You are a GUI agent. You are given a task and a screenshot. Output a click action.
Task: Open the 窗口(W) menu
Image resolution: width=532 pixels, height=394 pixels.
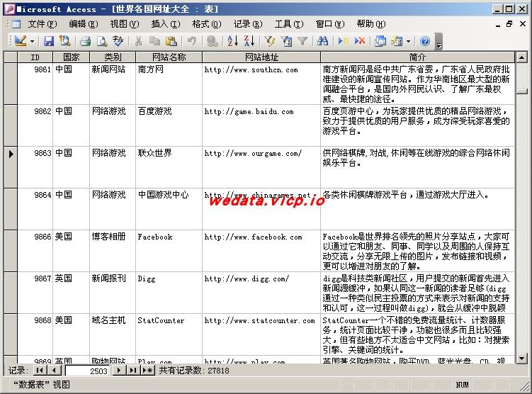(x=330, y=24)
